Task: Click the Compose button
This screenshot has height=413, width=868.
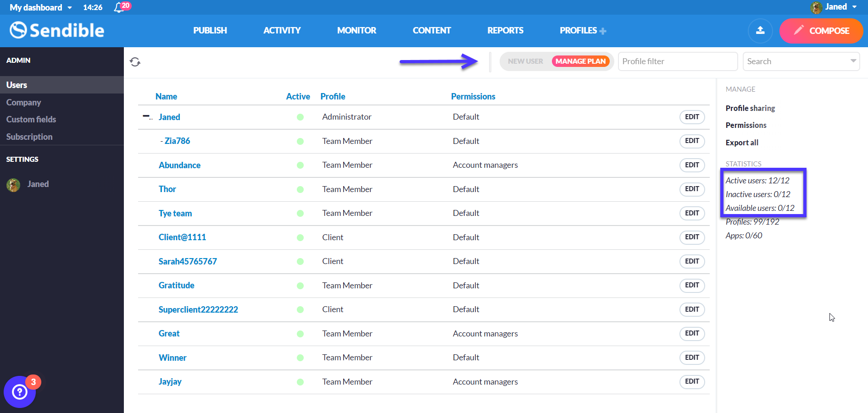Action: tap(821, 31)
